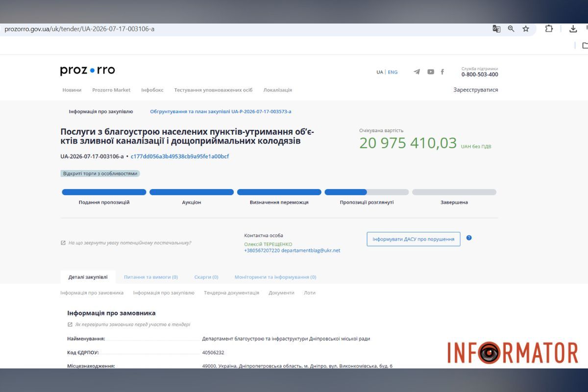
Task: Click tender ID UA-2026-07-17-003106-a text
Action: (92, 156)
